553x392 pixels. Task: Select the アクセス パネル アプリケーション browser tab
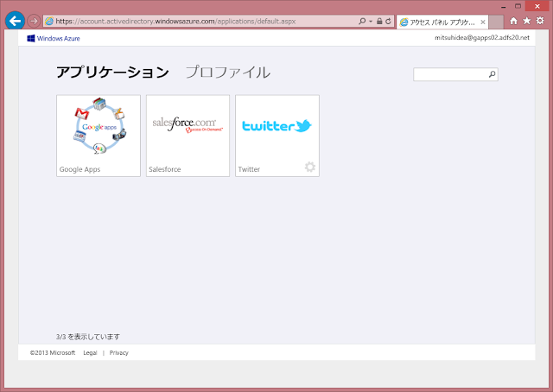442,22
